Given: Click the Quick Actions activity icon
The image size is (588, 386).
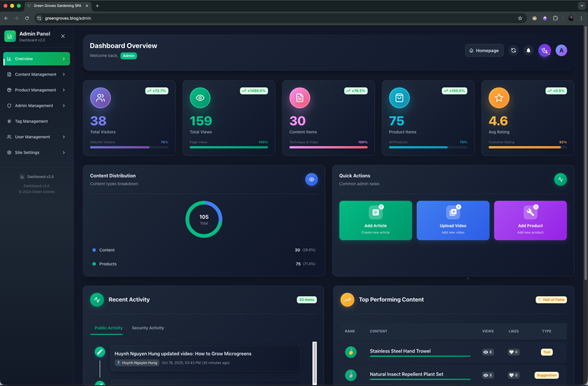Looking at the screenshot, I should coord(560,180).
